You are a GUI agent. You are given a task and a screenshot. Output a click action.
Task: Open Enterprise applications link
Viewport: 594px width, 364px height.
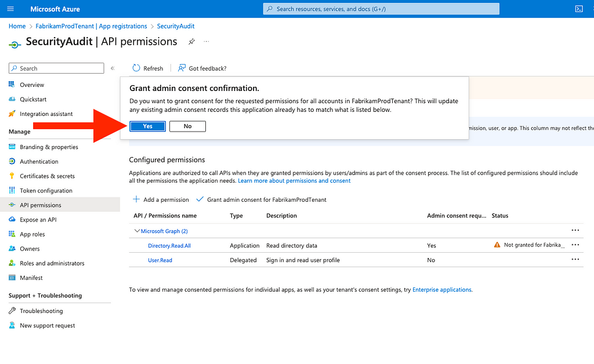click(441, 290)
